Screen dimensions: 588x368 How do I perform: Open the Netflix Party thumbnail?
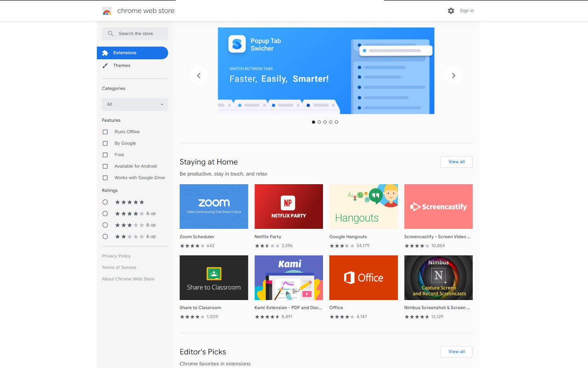click(288, 206)
